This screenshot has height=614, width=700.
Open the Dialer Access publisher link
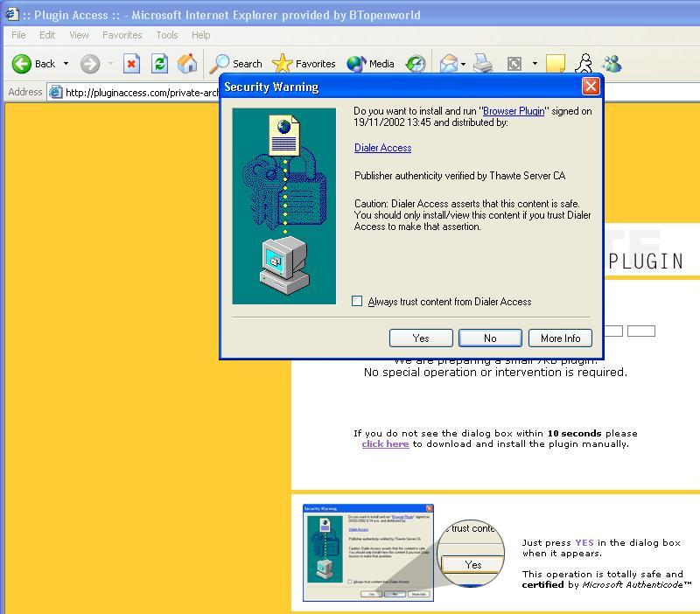tap(382, 148)
